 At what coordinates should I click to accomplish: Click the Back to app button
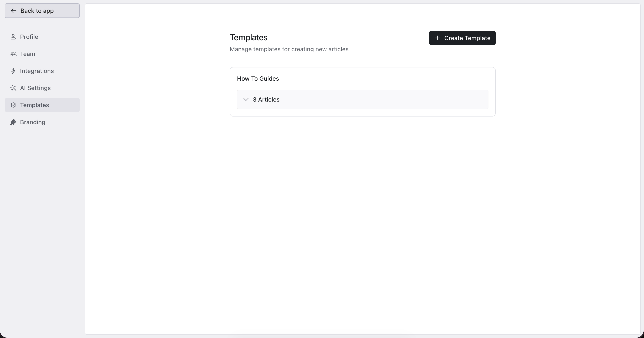coord(42,11)
